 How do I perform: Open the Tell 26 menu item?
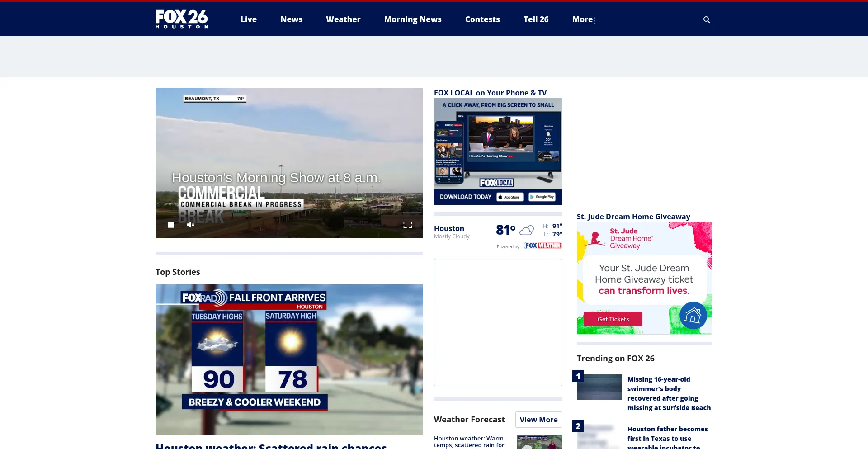coord(536,19)
